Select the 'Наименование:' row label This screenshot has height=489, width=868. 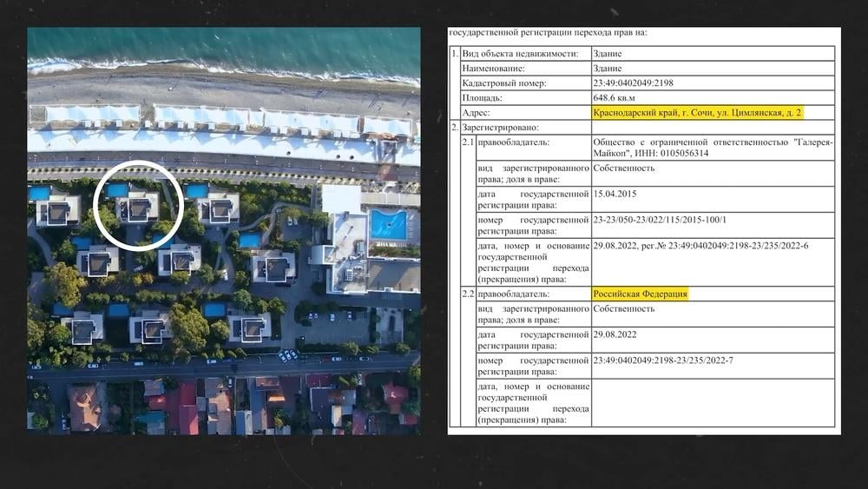coord(493,68)
